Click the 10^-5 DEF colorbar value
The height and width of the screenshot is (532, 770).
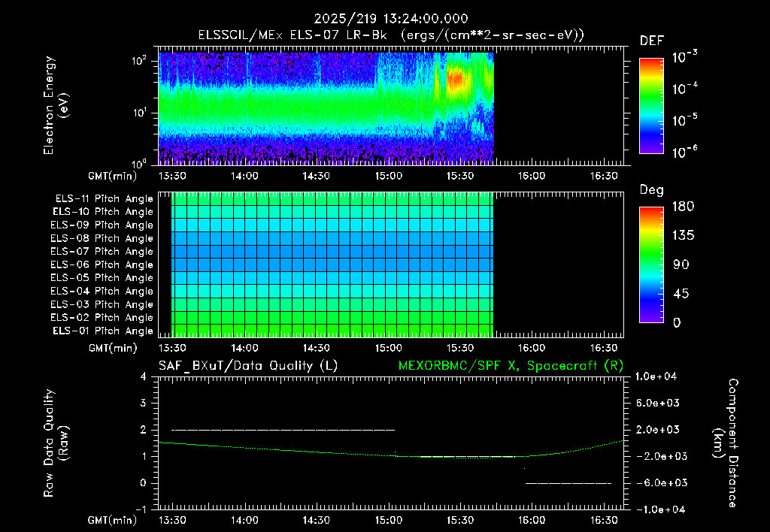[684, 119]
